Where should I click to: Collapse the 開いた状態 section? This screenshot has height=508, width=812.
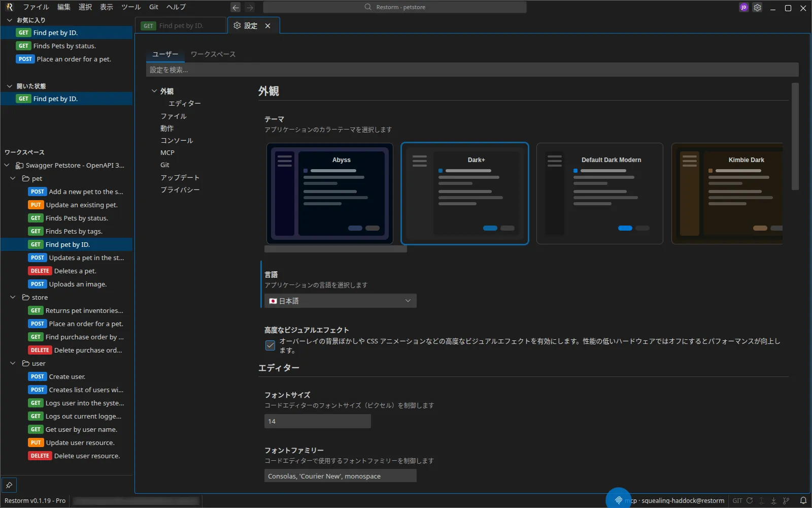coord(9,86)
